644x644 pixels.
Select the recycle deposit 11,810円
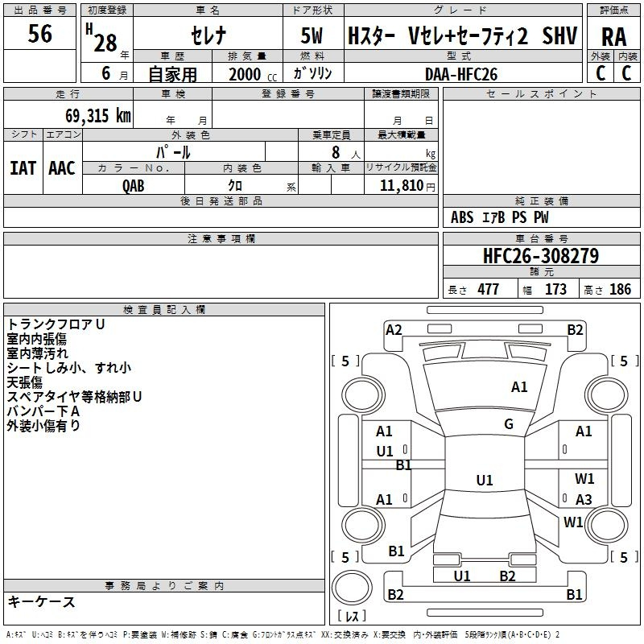pos(407,186)
